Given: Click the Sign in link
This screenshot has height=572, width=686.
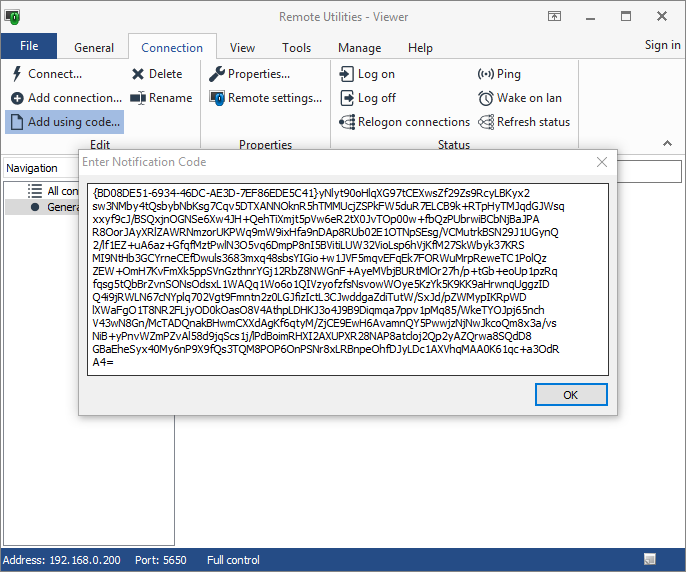Looking at the screenshot, I should tap(662, 45).
